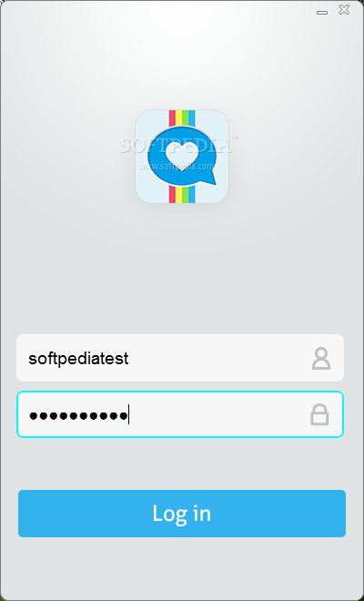Click the app logo with speech bubble
The width and height of the screenshot is (364, 601).
(x=182, y=157)
